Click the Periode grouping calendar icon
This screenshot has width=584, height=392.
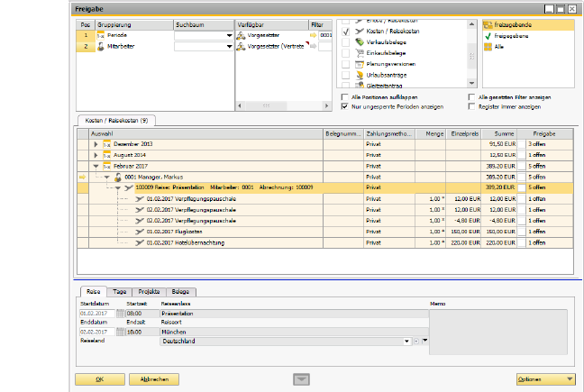(x=100, y=34)
